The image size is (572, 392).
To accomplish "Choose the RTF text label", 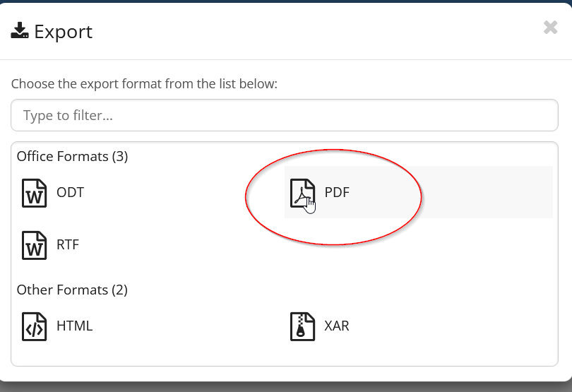I will pyautogui.click(x=68, y=245).
